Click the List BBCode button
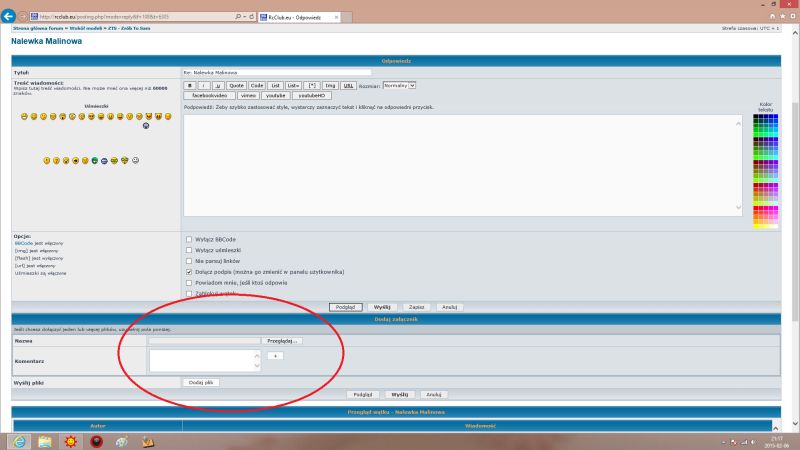This screenshot has width=800, height=450. click(276, 86)
